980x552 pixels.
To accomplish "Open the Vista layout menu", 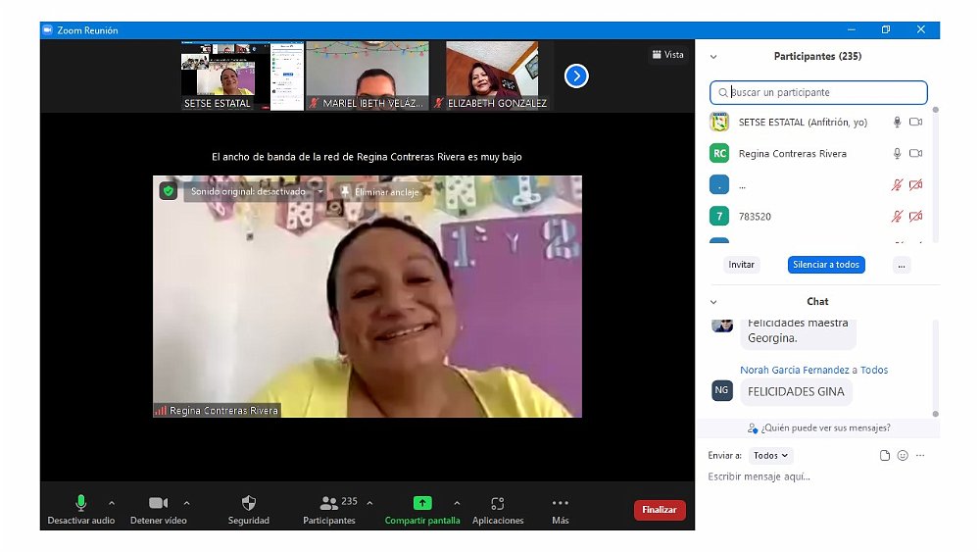I will click(x=667, y=55).
